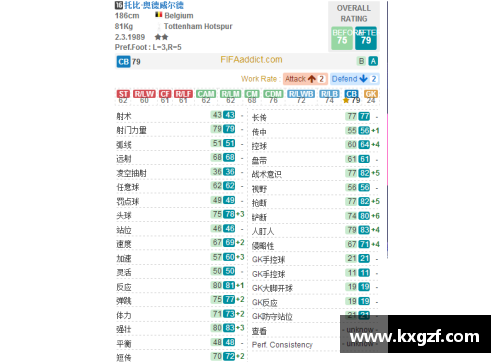
Task: Click the 控球 stat upgraded value 64
Action: tap(364, 145)
